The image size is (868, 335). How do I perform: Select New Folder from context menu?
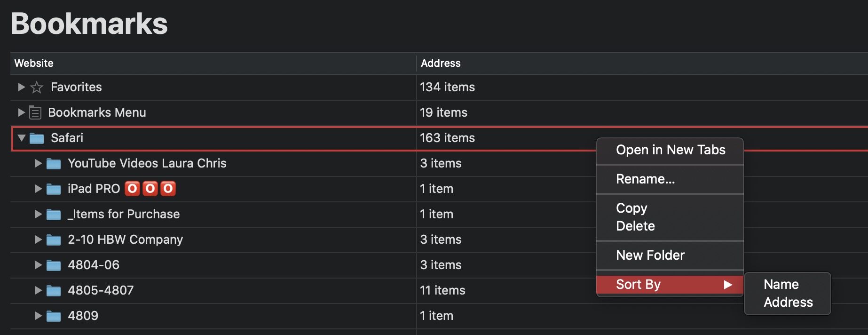650,255
